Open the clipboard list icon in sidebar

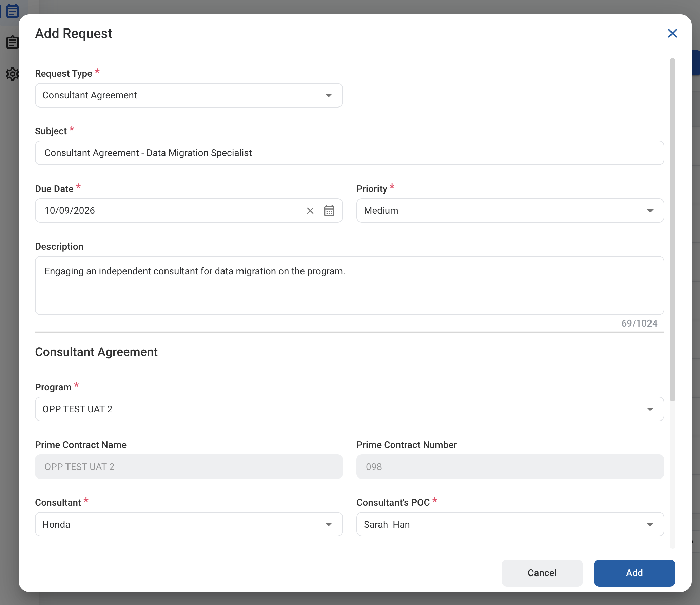[12, 42]
